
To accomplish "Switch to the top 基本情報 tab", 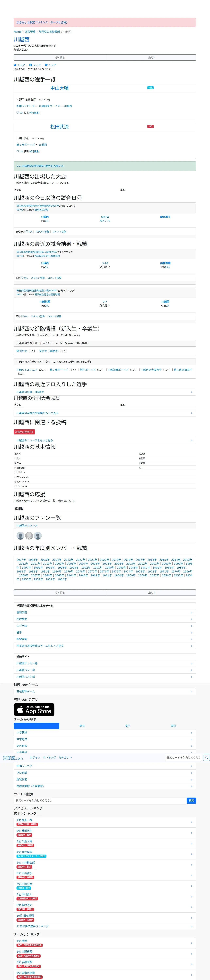I will (60, 57).
